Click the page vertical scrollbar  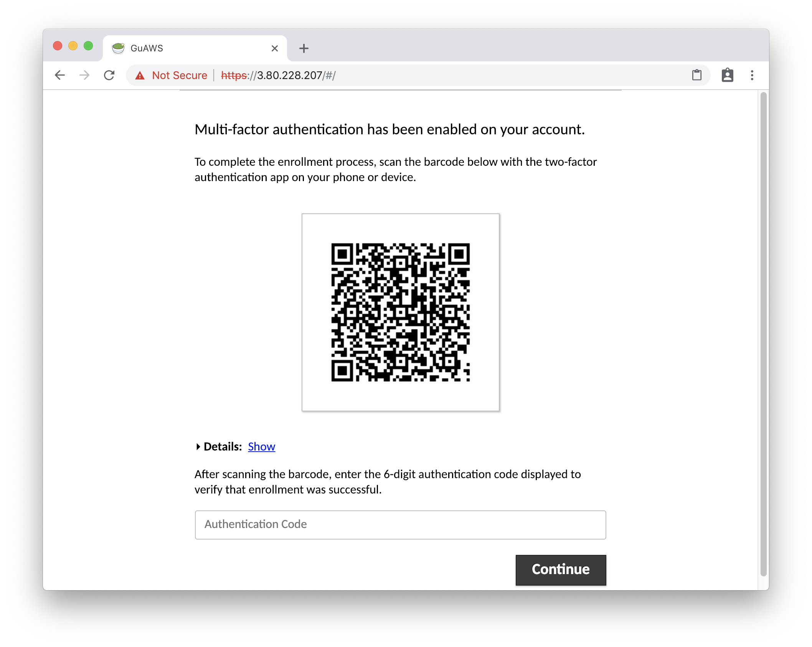click(x=763, y=334)
